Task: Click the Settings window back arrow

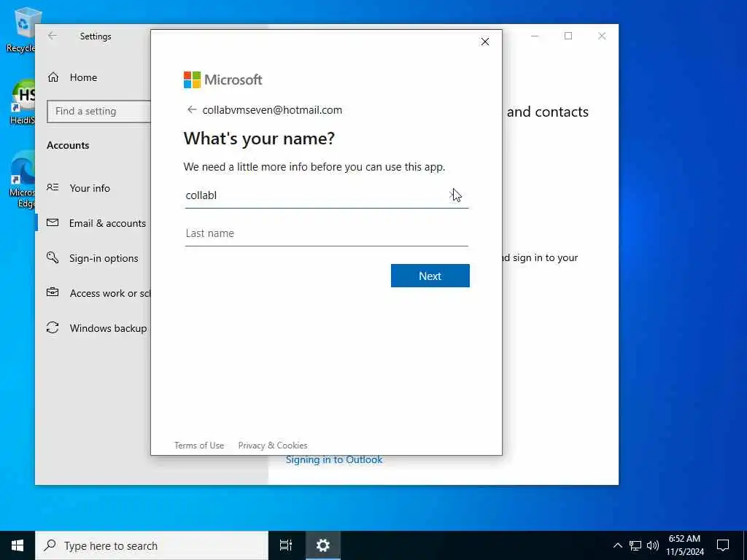Action: (x=53, y=36)
